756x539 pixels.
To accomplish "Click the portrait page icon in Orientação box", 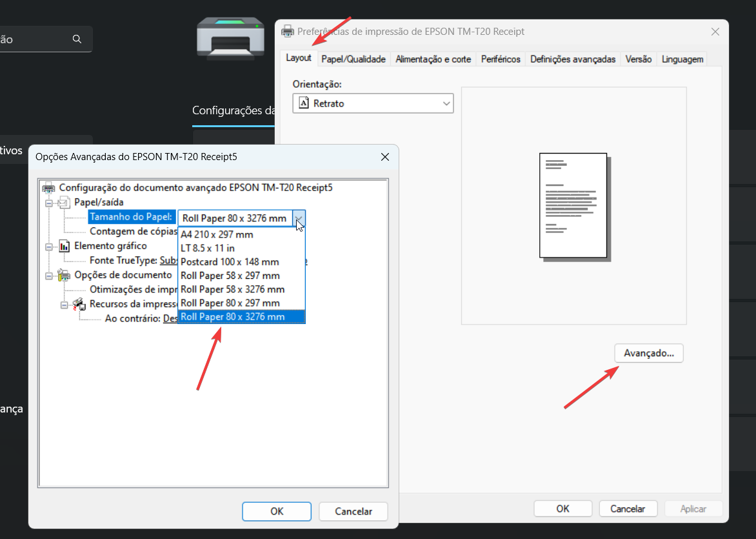I will pos(304,103).
